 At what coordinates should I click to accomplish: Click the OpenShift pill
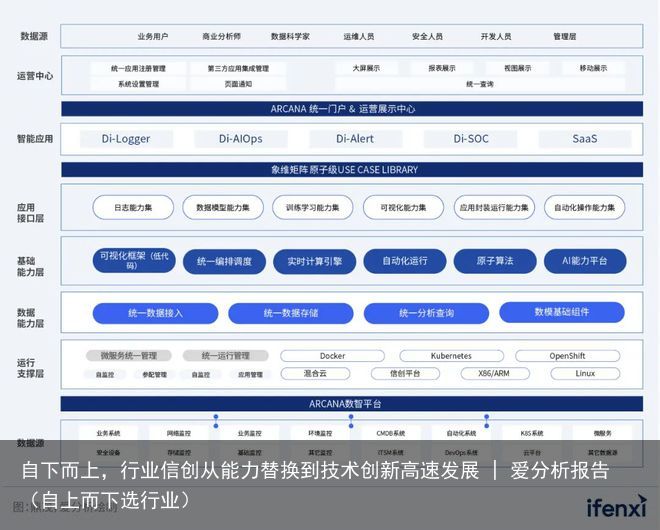pos(568,356)
